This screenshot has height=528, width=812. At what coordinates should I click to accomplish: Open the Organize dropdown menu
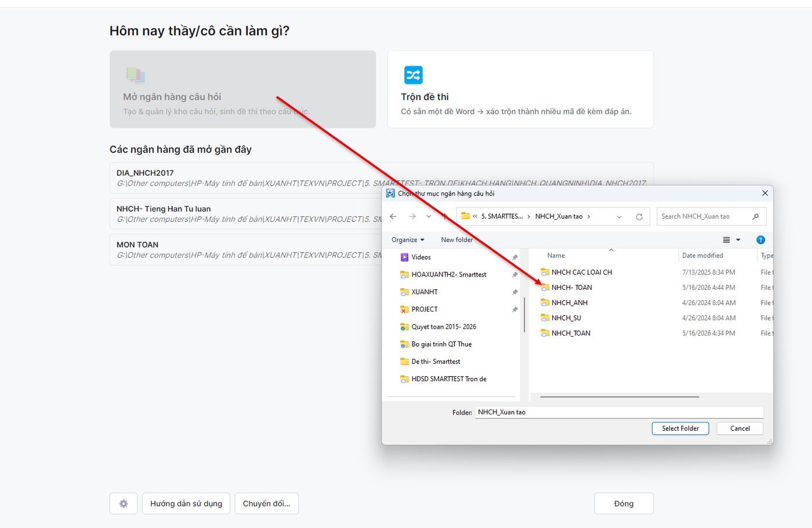pos(408,240)
